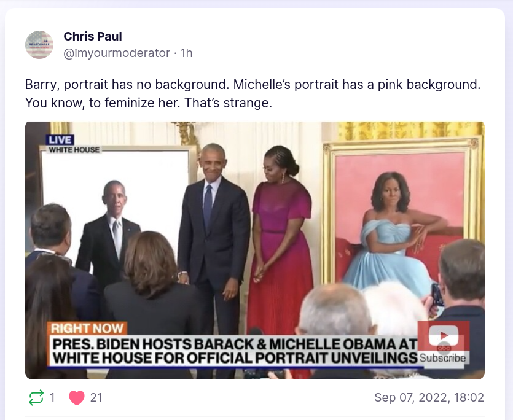This screenshot has width=513, height=420.
Task: Click the Subscribe label on video
Action: 442,358
